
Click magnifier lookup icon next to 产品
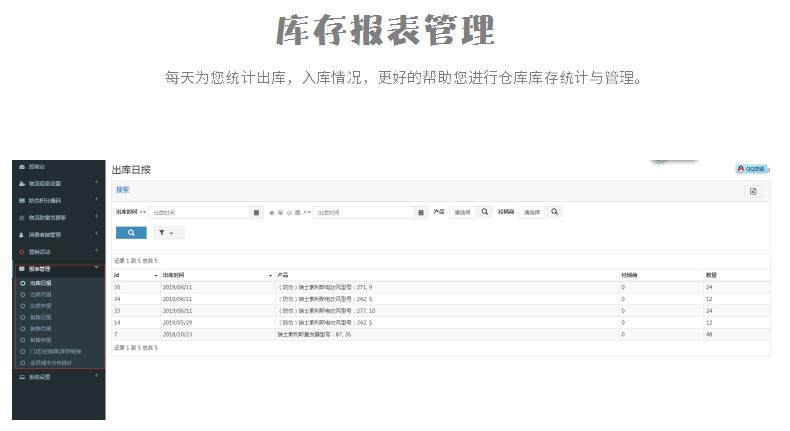(x=485, y=212)
